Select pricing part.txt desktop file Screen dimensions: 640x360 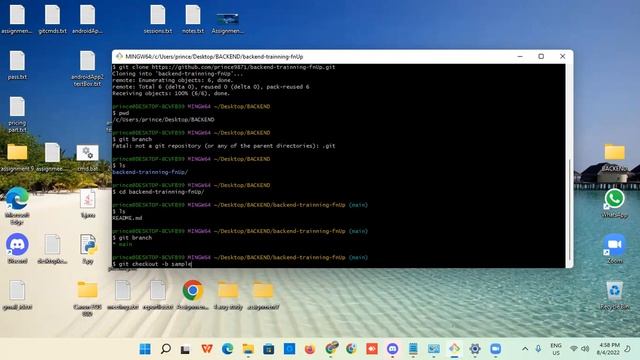point(17,115)
